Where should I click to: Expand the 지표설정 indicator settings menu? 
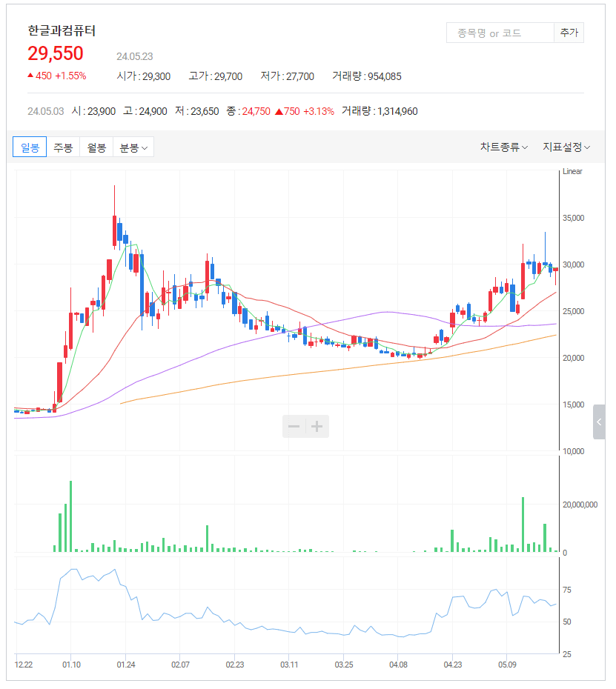[x=566, y=147]
